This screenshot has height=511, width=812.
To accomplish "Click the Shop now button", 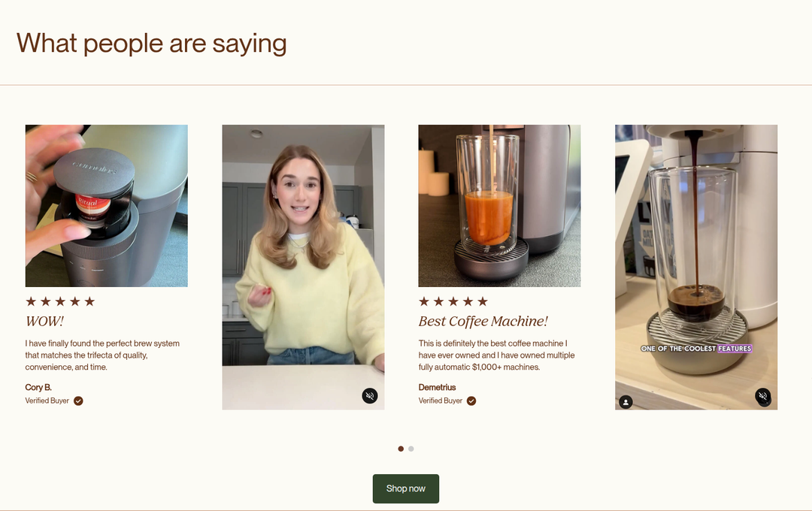I will [x=406, y=488].
